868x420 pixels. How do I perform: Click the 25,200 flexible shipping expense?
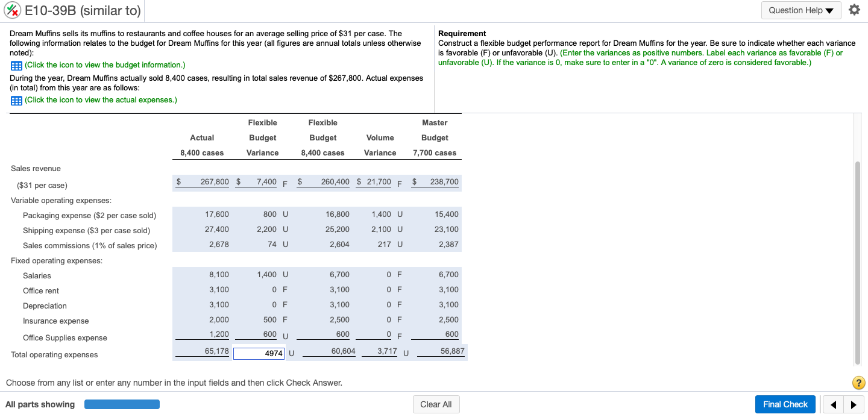338,230
